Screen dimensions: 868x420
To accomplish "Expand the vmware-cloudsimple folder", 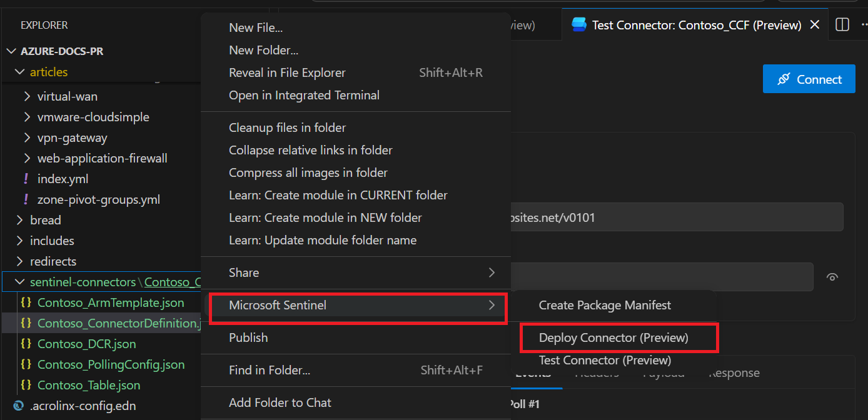I will [x=27, y=117].
